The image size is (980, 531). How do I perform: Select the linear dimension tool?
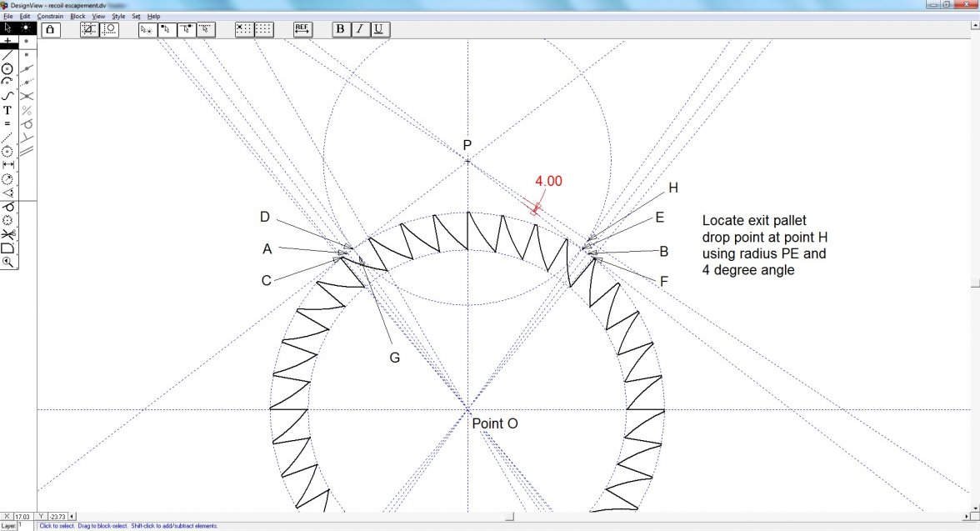7,165
